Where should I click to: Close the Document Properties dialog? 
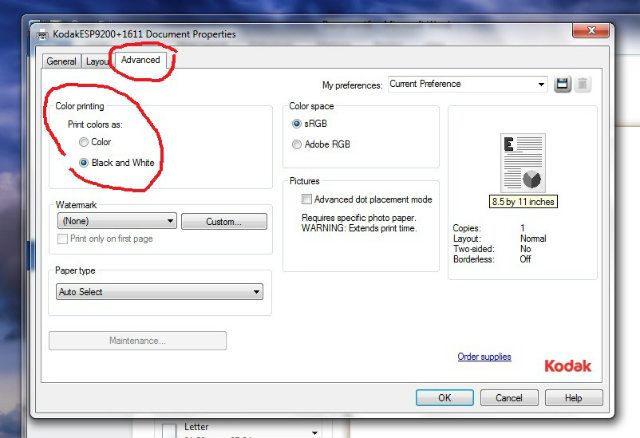(x=591, y=30)
